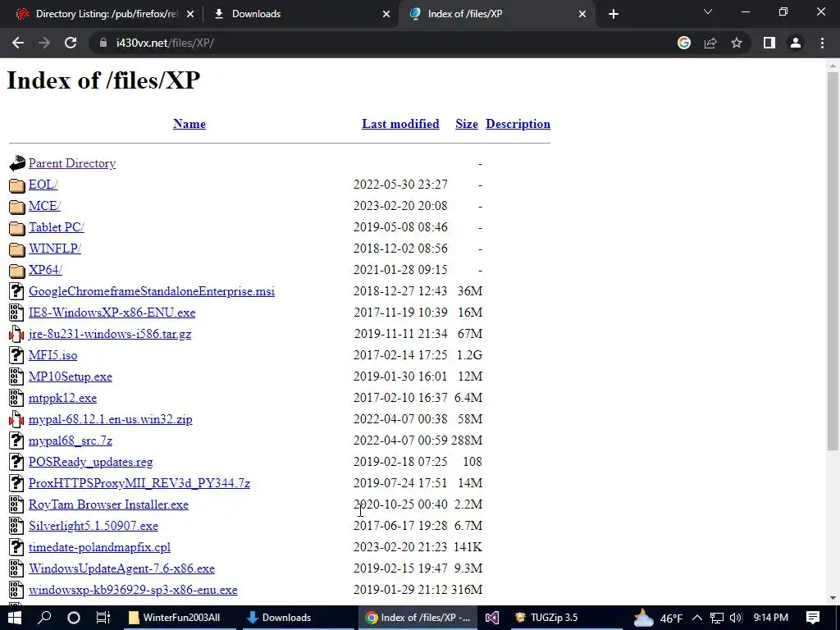Go back with the browser back arrow

(18, 43)
